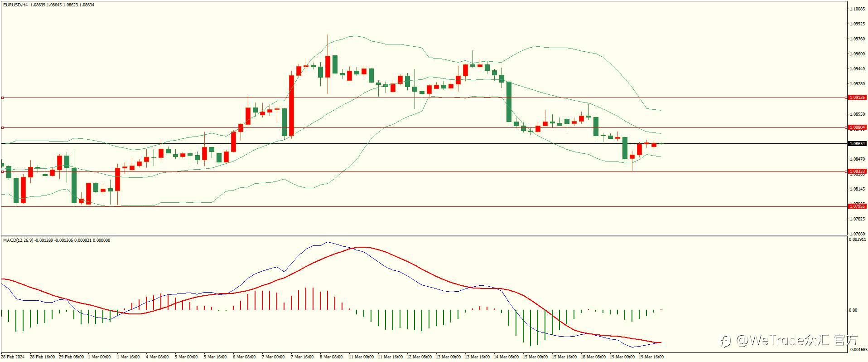The width and height of the screenshot is (868, 362).
Task: Click the 1.08804 red price label
Action: (857, 127)
